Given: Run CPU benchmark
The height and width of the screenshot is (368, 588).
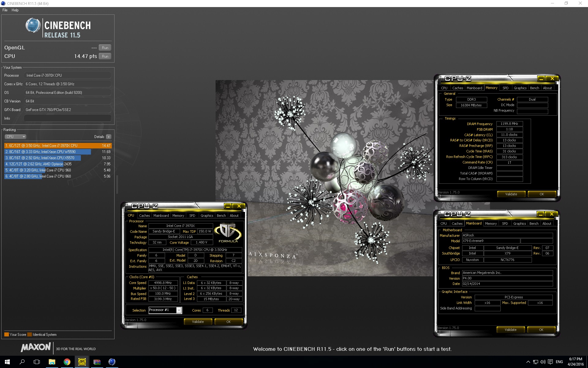Looking at the screenshot, I should [x=105, y=56].
